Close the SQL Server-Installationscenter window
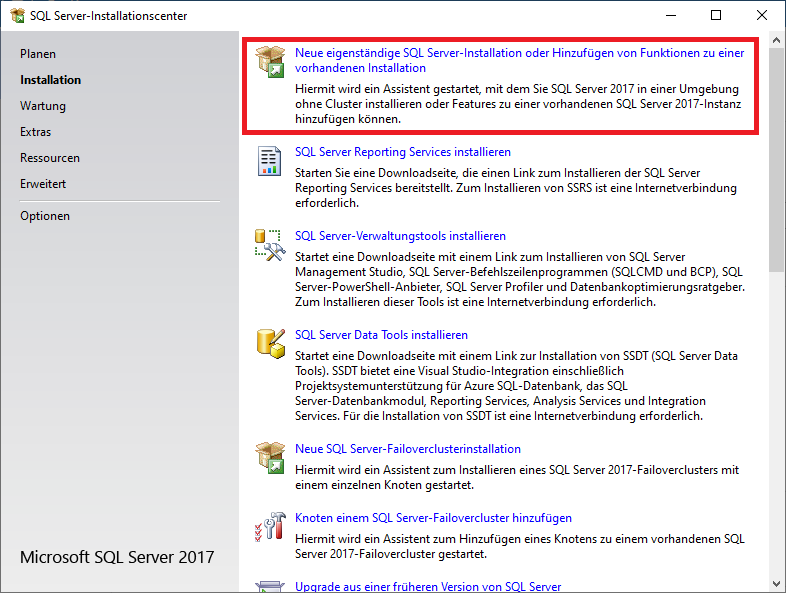786x593 pixels. click(x=762, y=16)
